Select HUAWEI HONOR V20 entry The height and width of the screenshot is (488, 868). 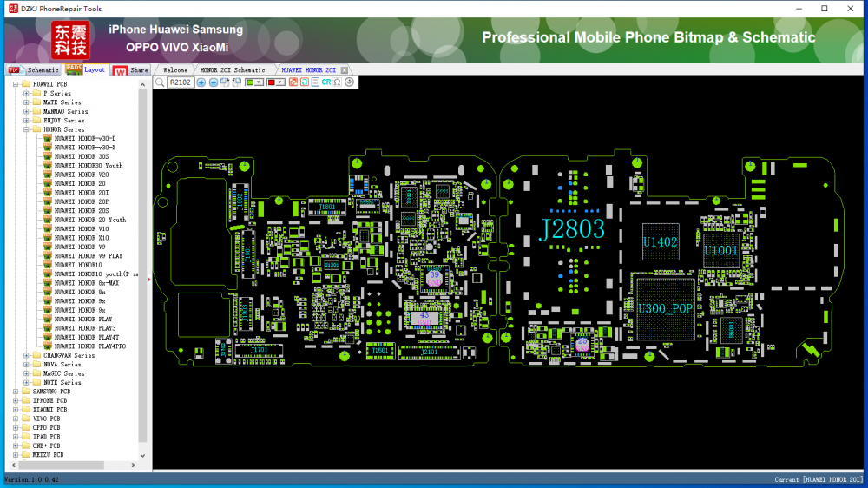pyautogui.click(x=82, y=175)
